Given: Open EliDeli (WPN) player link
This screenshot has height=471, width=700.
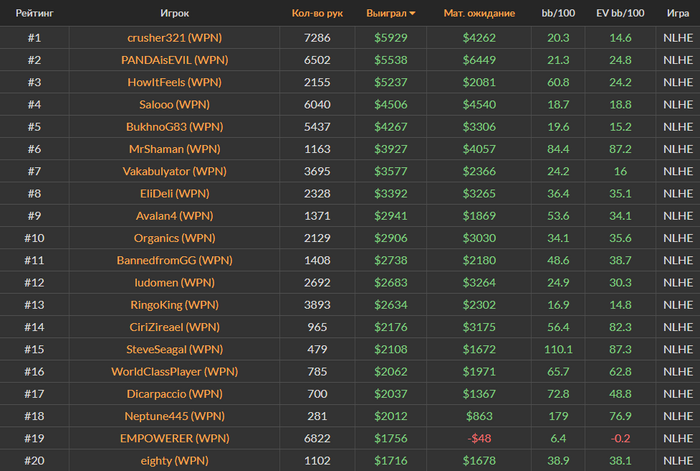Looking at the screenshot, I should 175,193.
